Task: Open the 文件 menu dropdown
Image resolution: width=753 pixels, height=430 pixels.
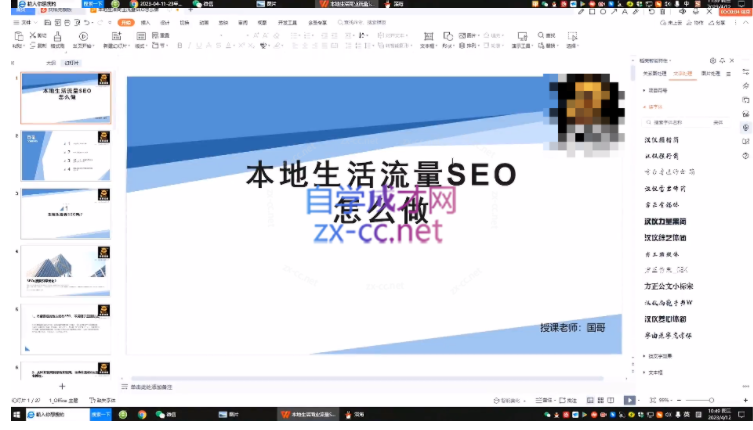Action: click(22, 21)
